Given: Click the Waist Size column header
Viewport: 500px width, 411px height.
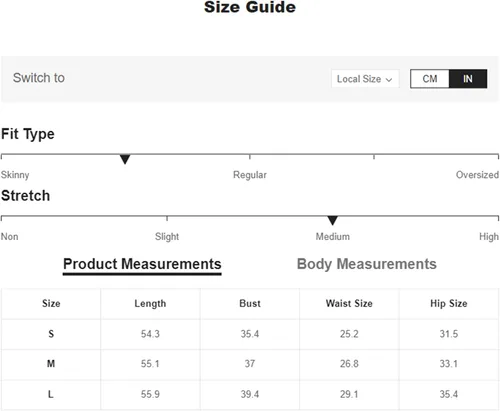Looking at the screenshot, I should tap(349, 303).
